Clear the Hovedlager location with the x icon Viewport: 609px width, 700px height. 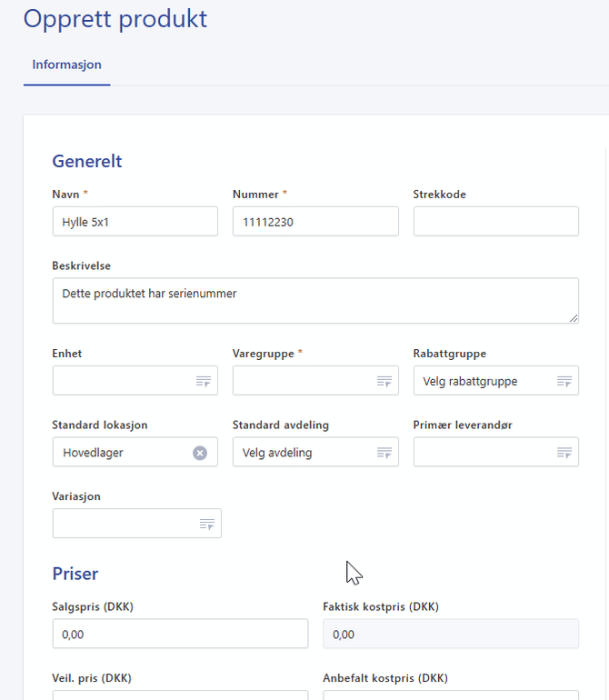click(200, 453)
